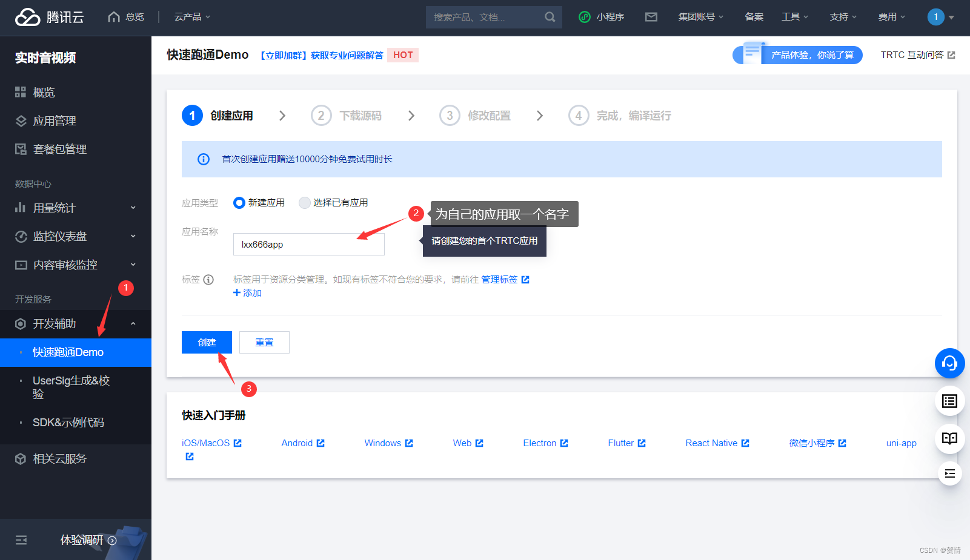
Task: Open 体验调研 at sidebar bottom
Action: (88, 540)
